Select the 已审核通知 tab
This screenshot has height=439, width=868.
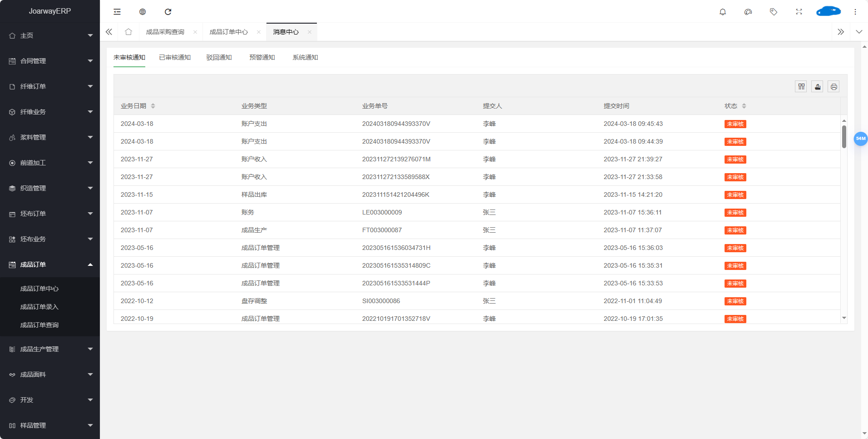(x=175, y=57)
